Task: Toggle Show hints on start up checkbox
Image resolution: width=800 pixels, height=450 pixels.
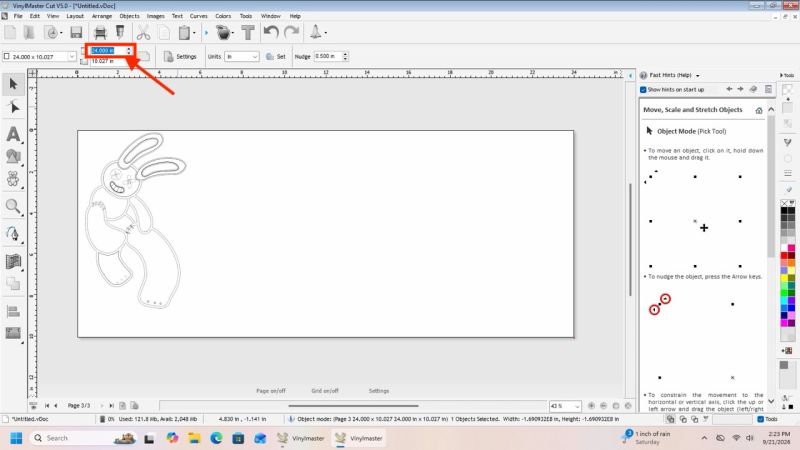Action: [643, 90]
